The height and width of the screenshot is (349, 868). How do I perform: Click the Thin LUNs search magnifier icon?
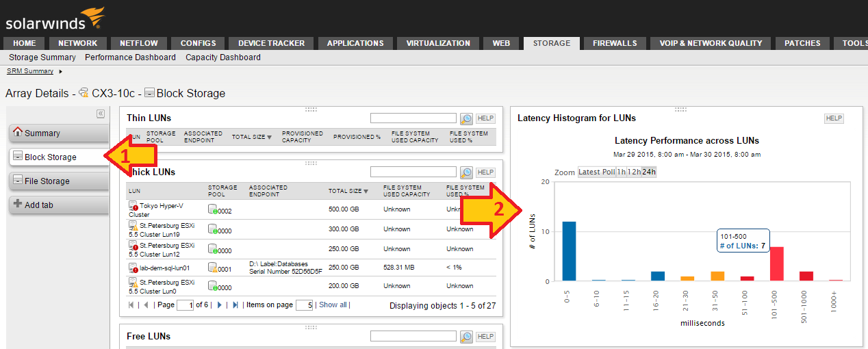point(466,118)
